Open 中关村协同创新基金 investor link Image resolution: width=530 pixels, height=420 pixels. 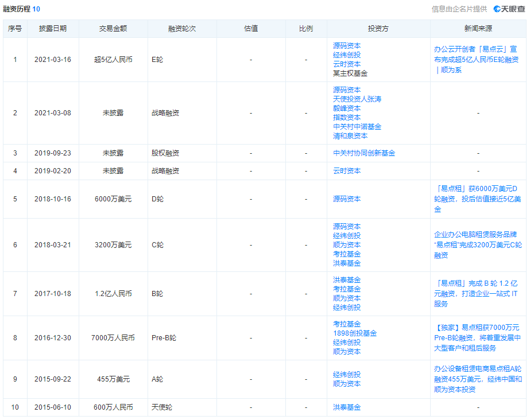coord(364,153)
